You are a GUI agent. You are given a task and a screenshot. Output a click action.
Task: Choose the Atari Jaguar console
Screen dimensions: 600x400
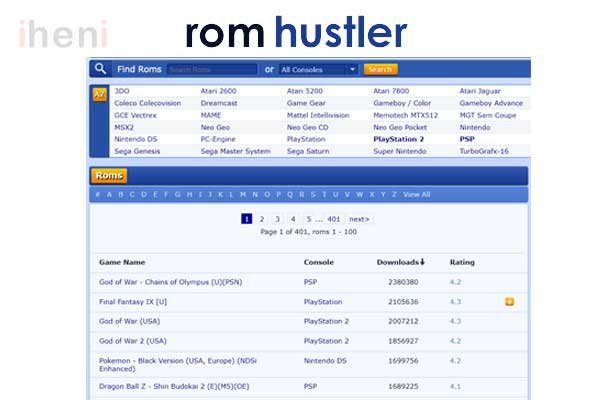pyautogui.click(x=480, y=91)
